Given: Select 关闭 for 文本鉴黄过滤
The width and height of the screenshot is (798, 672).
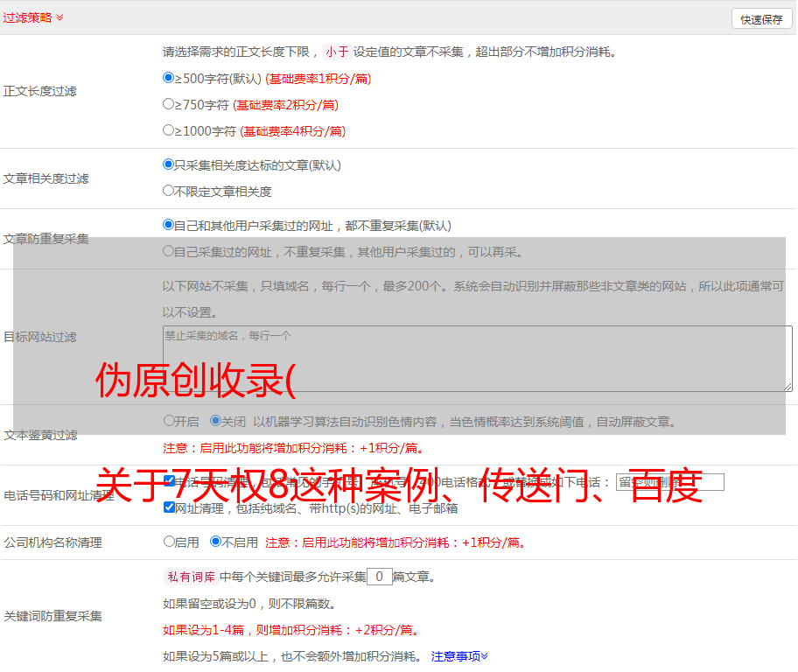Looking at the screenshot, I should 215,421.
